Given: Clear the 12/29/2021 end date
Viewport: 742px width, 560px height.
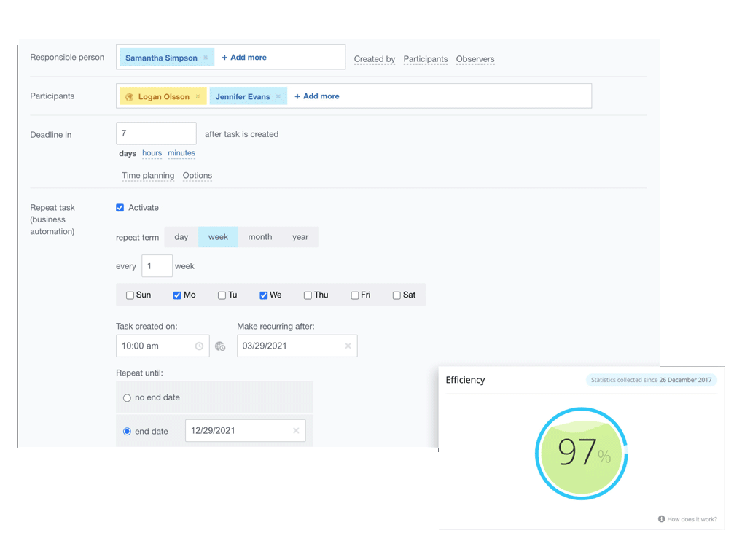Looking at the screenshot, I should pos(296,431).
